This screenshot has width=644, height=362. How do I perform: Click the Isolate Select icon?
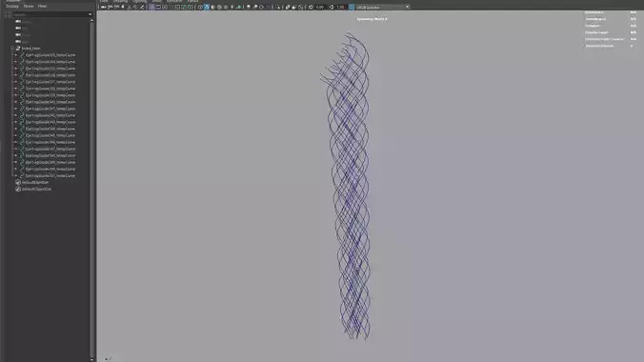(x=278, y=7)
